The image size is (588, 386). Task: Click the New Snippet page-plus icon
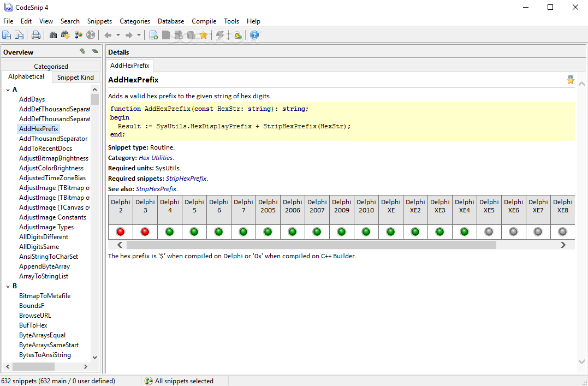pos(153,35)
